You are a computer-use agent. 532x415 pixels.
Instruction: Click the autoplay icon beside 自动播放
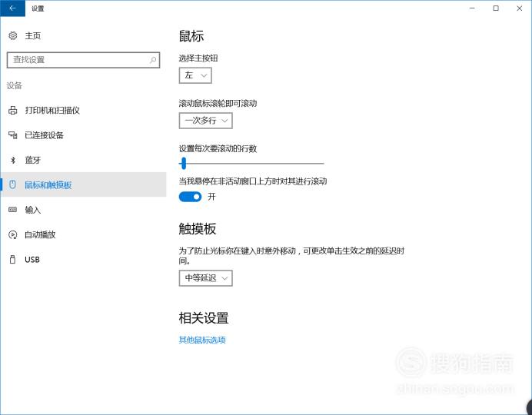tap(12, 234)
